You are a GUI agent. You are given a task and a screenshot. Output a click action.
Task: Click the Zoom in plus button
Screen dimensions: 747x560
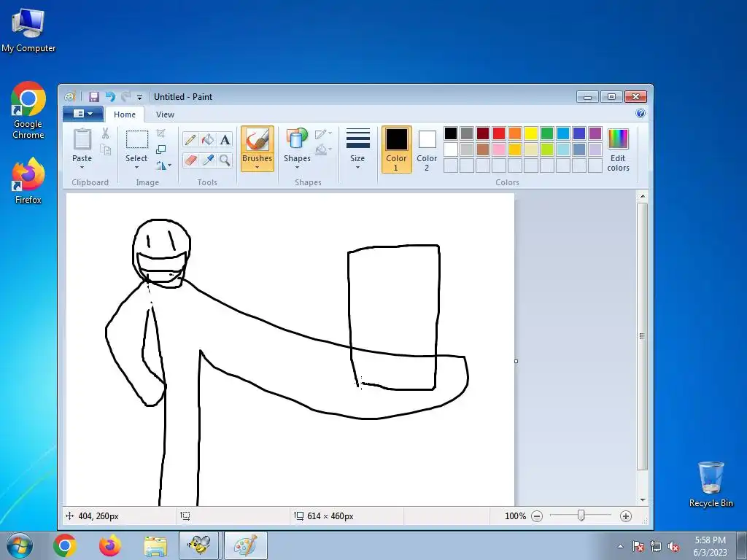[x=626, y=516]
